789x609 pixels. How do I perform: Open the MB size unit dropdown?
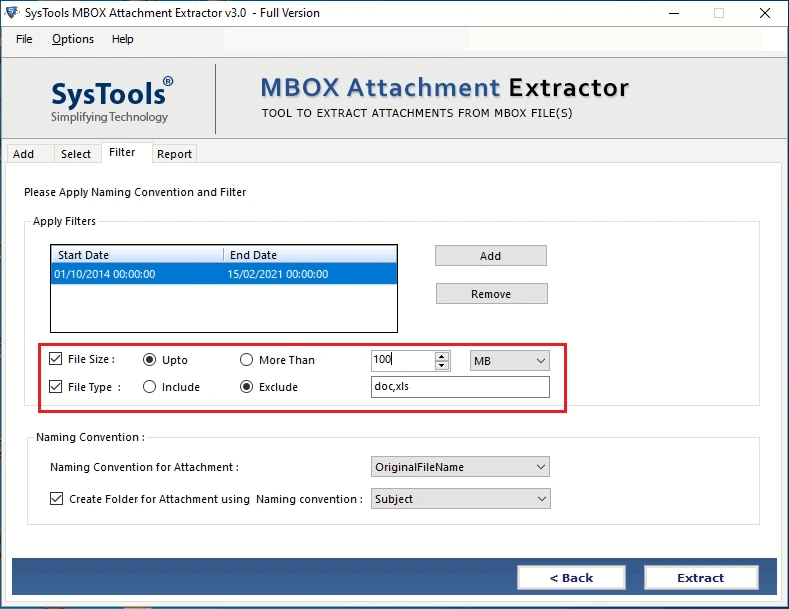click(x=510, y=361)
